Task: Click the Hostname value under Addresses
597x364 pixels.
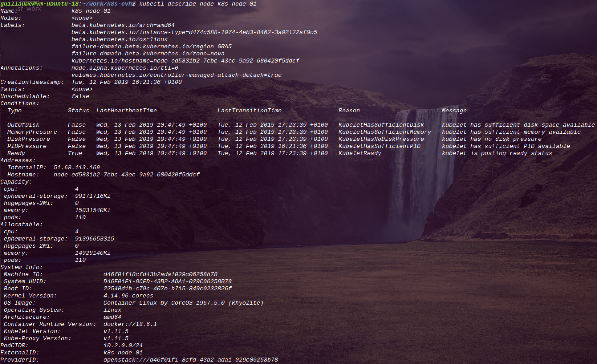Action: click(126, 175)
